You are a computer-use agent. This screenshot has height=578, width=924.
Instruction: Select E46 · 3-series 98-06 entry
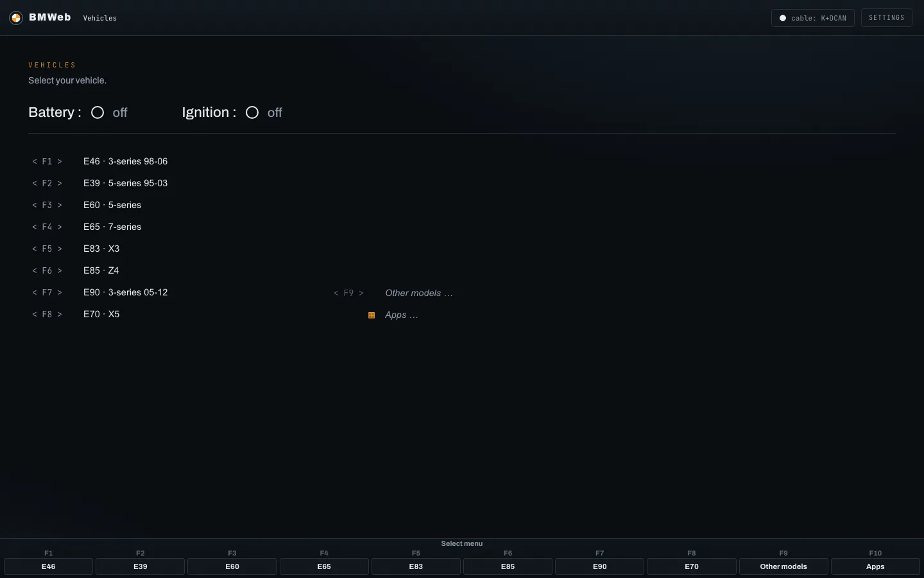(126, 161)
